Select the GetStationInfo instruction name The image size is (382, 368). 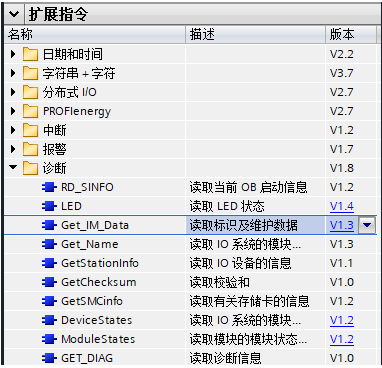click(100, 263)
